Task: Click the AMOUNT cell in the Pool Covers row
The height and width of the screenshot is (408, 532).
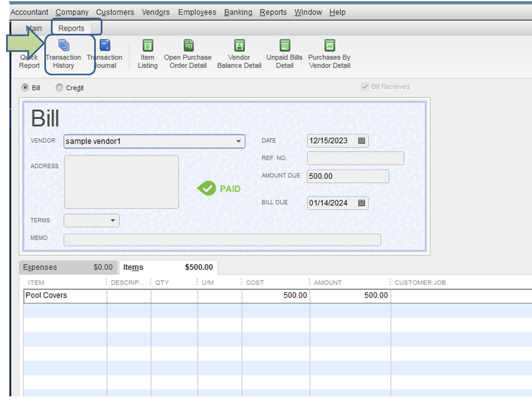Action: point(350,296)
